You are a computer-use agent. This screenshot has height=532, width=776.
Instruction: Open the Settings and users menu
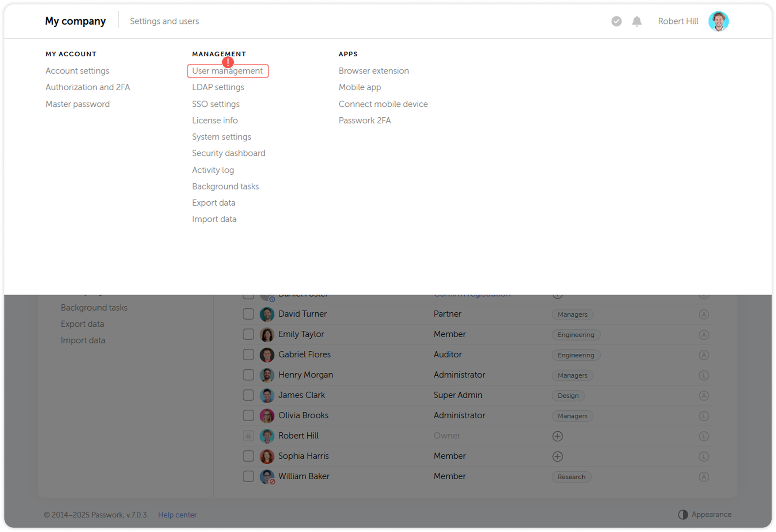tap(164, 21)
